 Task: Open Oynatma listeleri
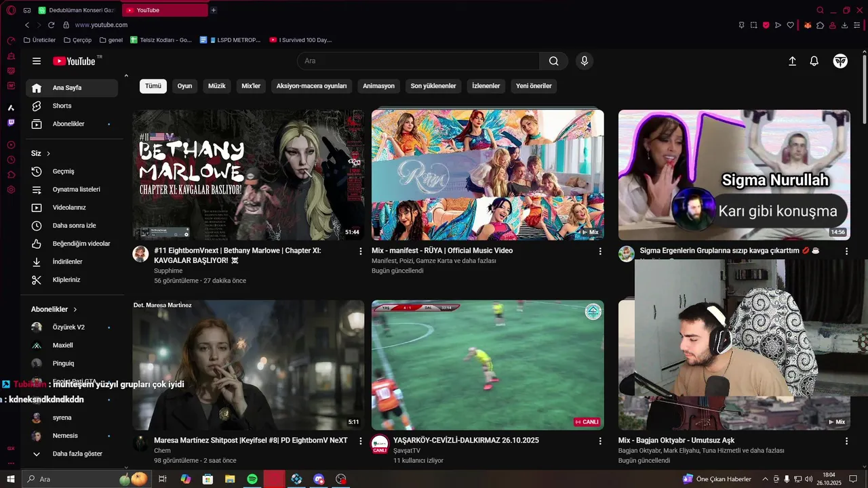coord(72,189)
